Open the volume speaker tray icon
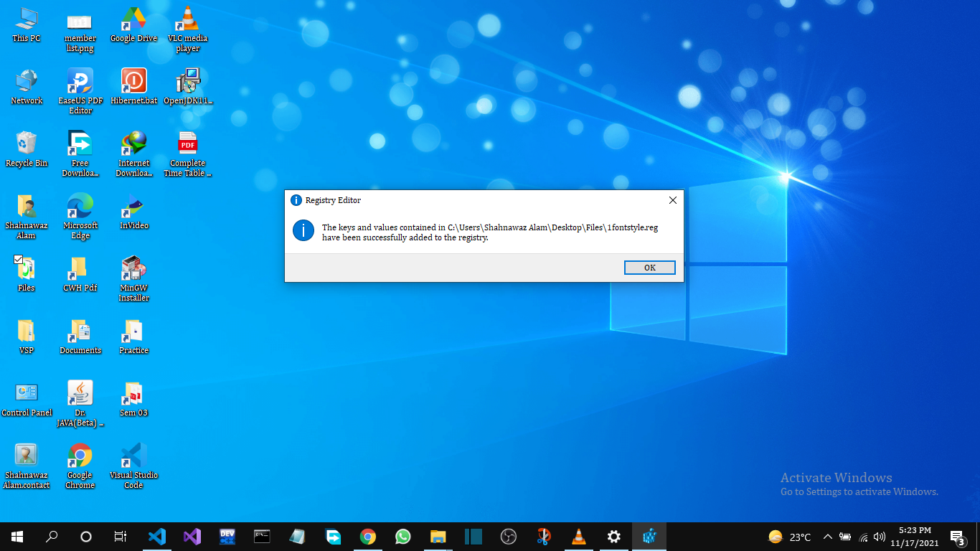This screenshot has width=980, height=551. coord(880,537)
